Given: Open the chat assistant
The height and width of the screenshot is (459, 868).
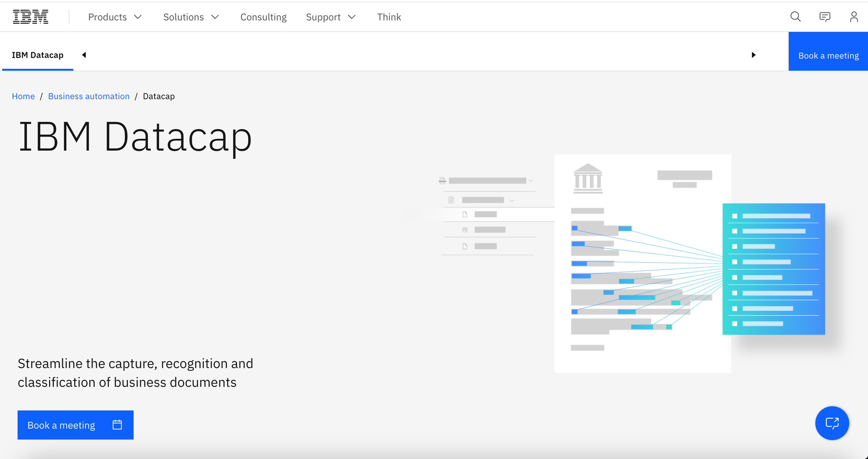Looking at the screenshot, I should [825, 16].
